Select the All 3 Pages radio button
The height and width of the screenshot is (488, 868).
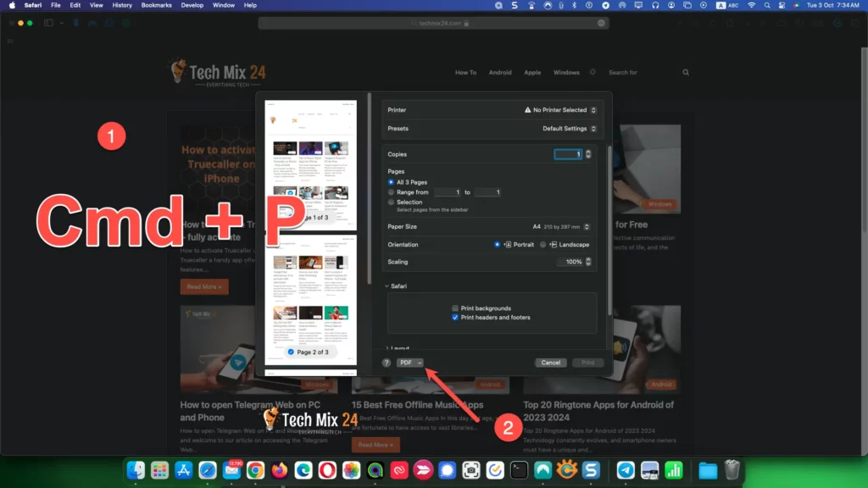pos(391,182)
